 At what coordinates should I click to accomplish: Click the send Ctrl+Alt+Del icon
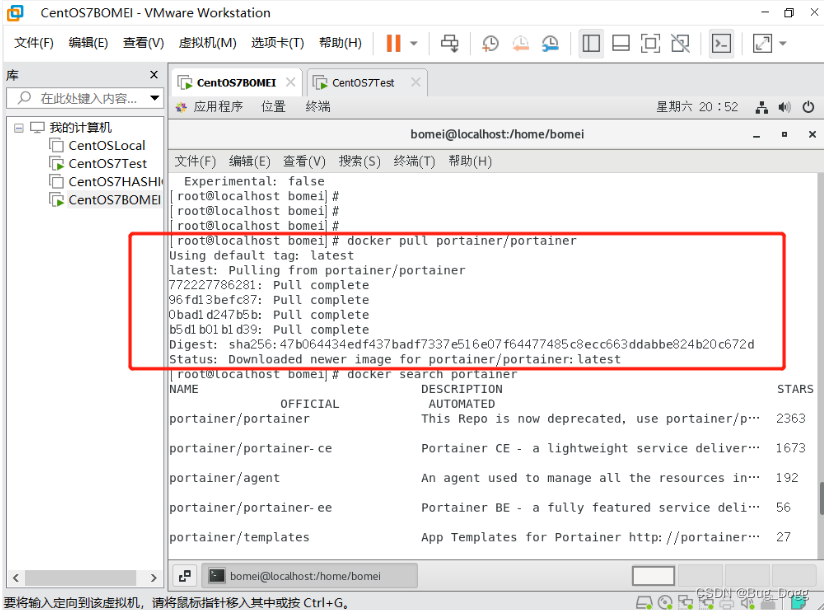[449, 43]
